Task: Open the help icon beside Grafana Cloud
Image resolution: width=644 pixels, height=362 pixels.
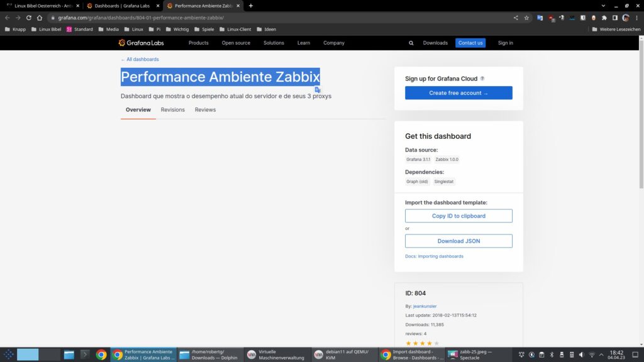Action: 482,79
